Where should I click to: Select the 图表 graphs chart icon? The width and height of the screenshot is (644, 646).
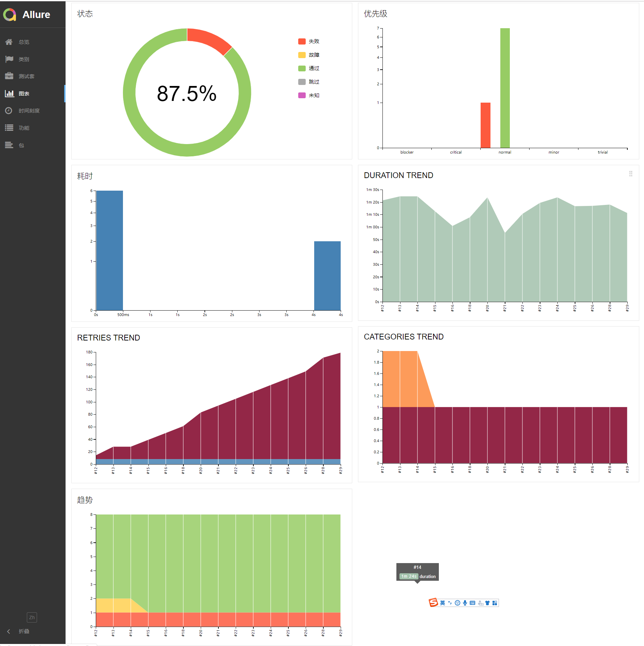pyautogui.click(x=10, y=93)
